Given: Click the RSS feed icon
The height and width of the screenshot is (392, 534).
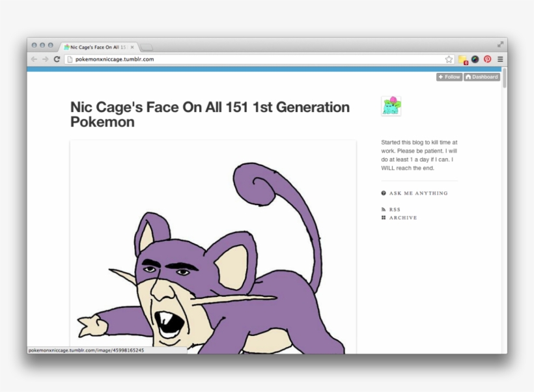Looking at the screenshot, I should [x=384, y=210].
